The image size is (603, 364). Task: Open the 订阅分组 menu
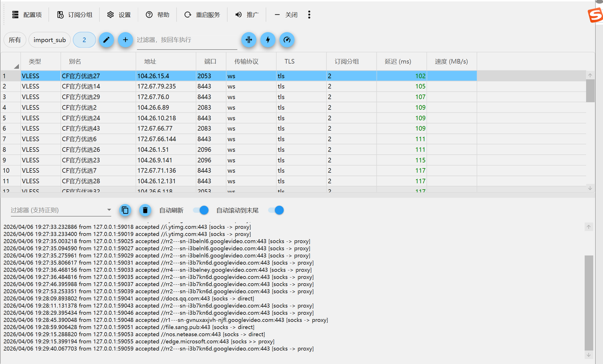click(74, 15)
